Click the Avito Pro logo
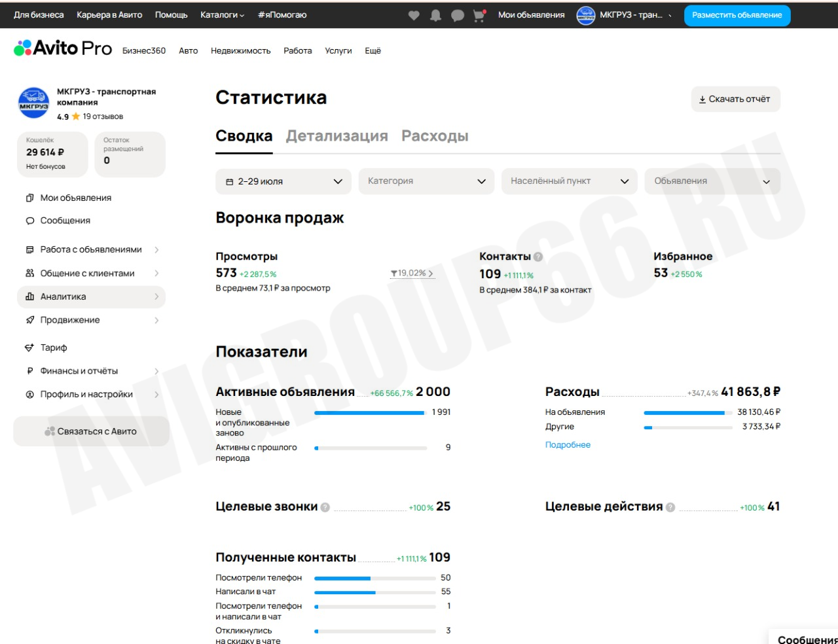 [x=63, y=48]
